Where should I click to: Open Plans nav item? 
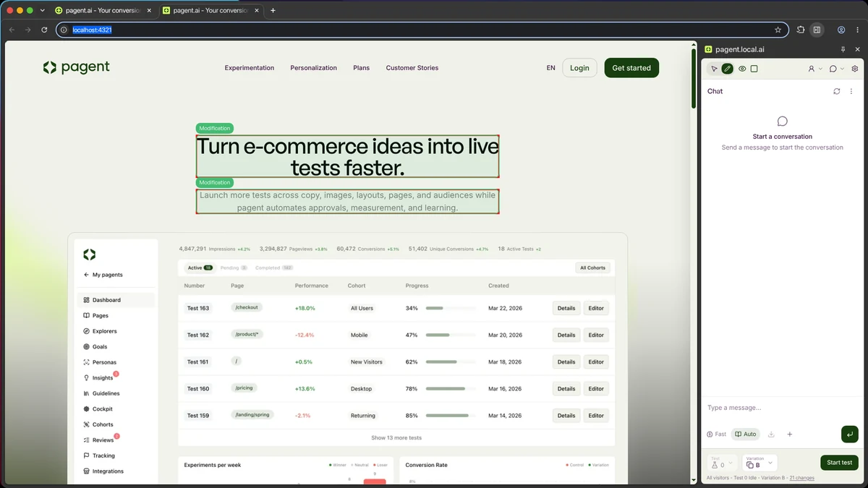click(x=361, y=68)
